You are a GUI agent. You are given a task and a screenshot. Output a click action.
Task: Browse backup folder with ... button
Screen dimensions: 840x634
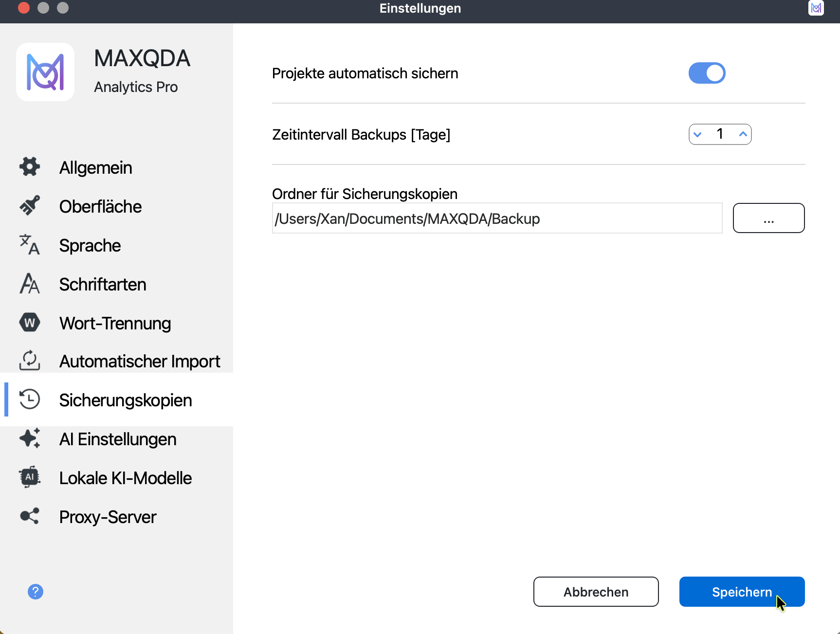point(768,218)
